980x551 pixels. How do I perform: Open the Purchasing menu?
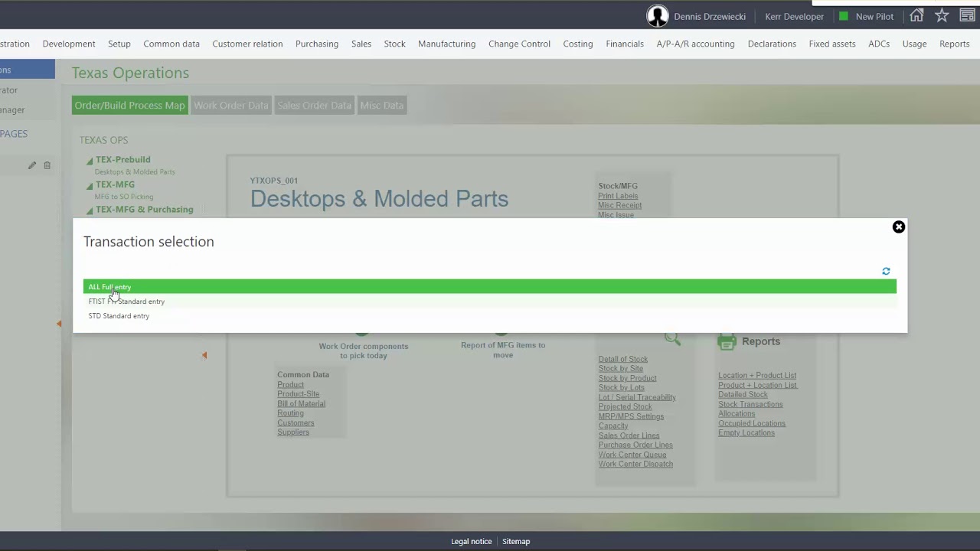pyautogui.click(x=317, y=44)
